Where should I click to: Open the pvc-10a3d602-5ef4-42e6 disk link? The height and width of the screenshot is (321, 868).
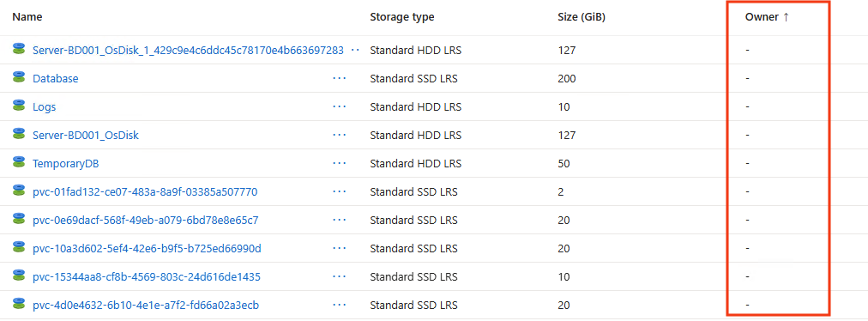pos(147,248)
